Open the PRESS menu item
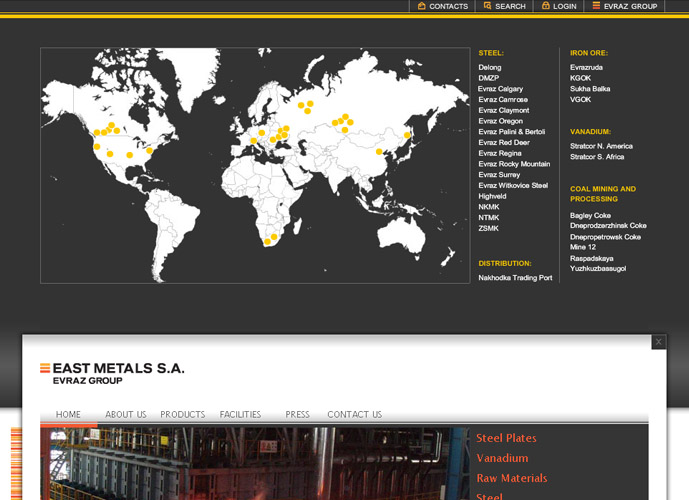 [x=297, y=414]
